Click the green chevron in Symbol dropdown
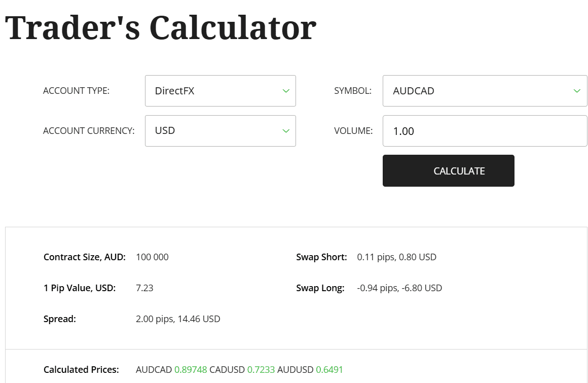588x383 pixels. pyautogui.click(x=577, y=91)
